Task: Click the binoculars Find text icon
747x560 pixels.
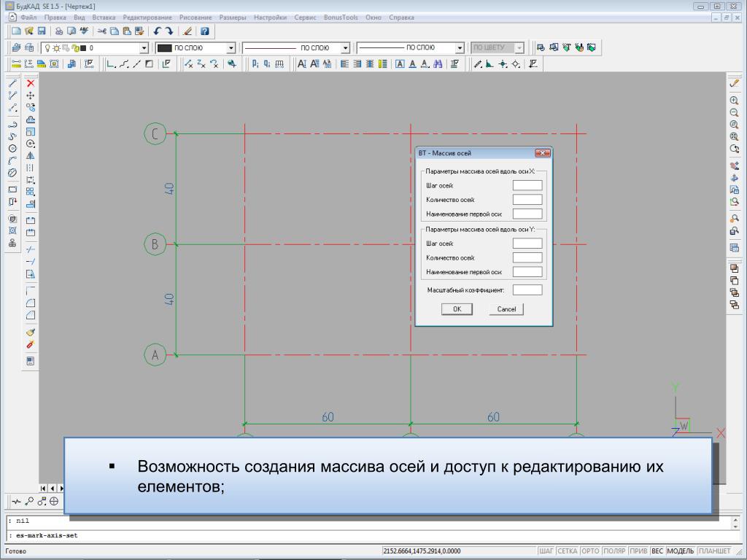Action: pyautogui.click(x=438, y=64)
